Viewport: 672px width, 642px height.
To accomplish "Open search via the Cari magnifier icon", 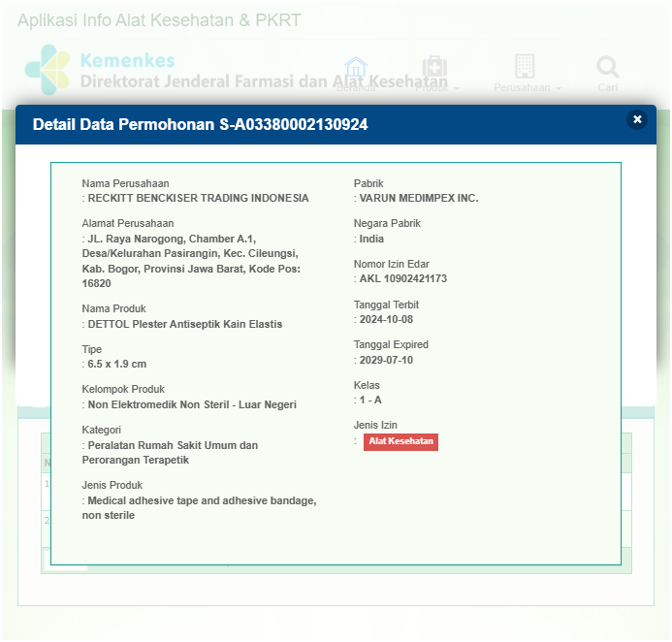I will [x=608, y=67].
